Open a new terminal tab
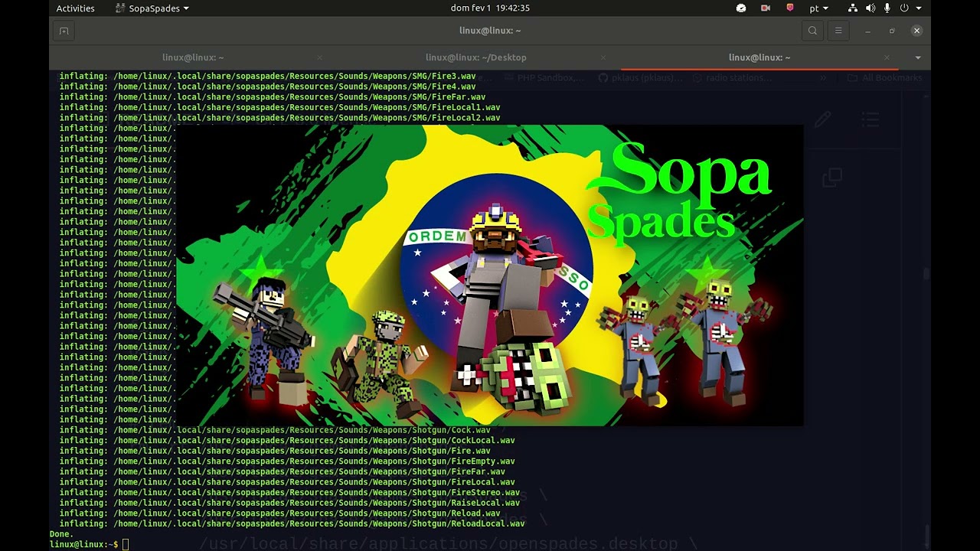Image resolution: width=980 pixels, height=551 pixels. pyautogui.click(x=64, y=31)
